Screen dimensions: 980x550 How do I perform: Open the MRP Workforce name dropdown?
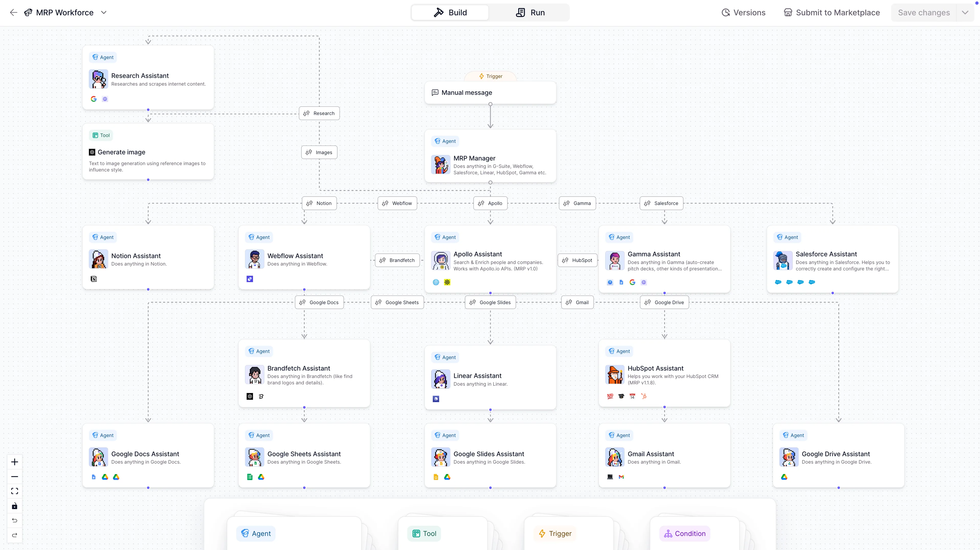click(104, 13)
